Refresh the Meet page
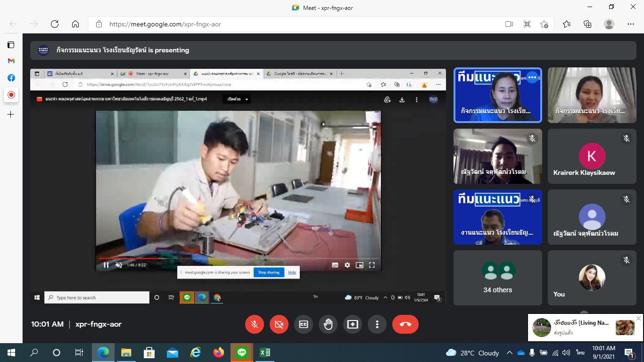644x362 pixels. (x=55, y=24)
